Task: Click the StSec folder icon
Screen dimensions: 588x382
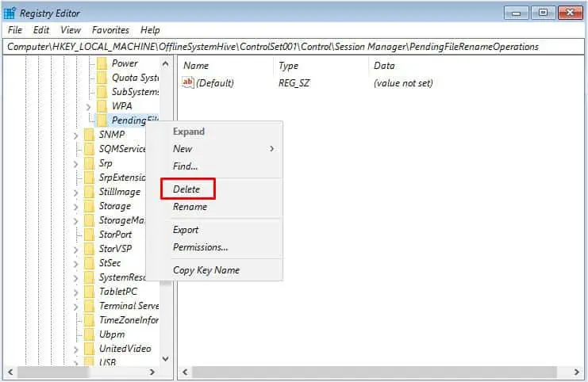Action: point(89,263)
